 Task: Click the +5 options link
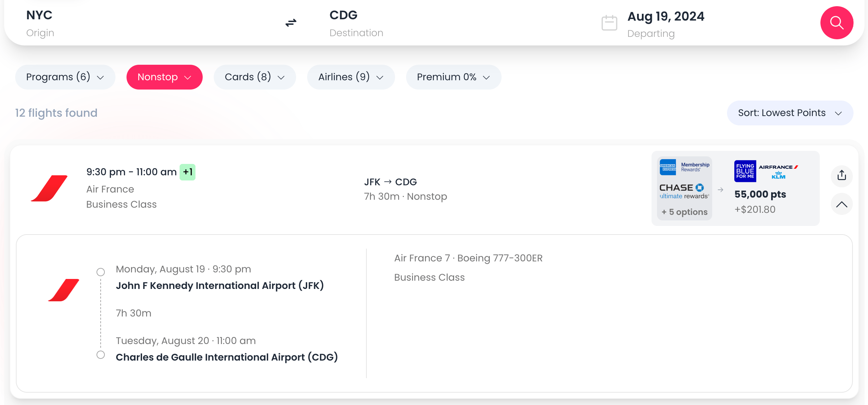point(684,212)
